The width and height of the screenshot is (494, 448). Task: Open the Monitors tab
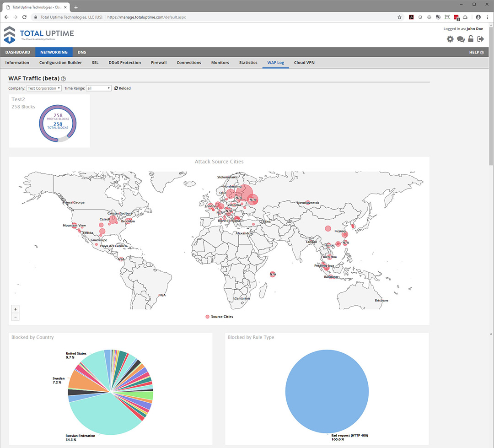point(220,62)
